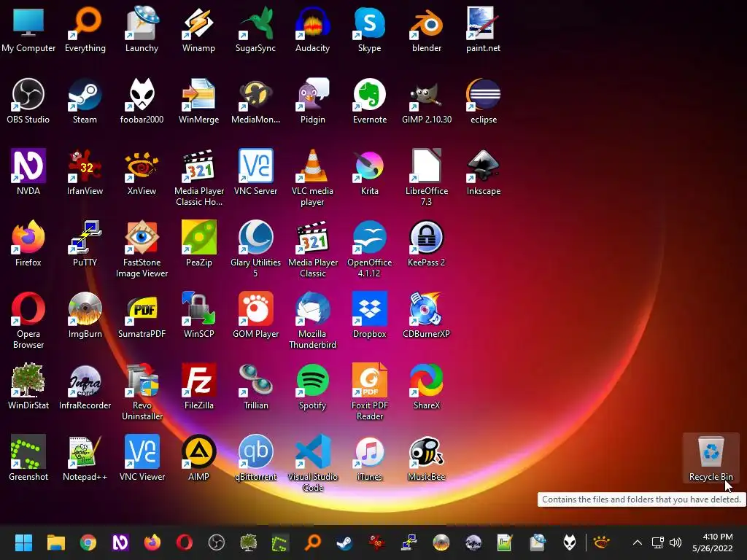Select the Visual Studio Code shortcut
This screenshot has width=747, height=560.
tap(312, 463)
